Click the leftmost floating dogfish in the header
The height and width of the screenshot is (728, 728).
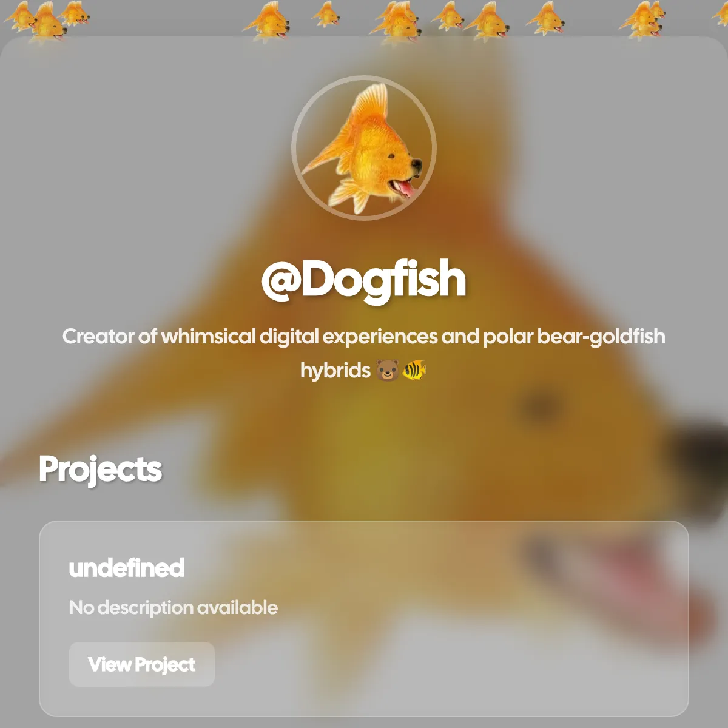[x=18, y=16]
